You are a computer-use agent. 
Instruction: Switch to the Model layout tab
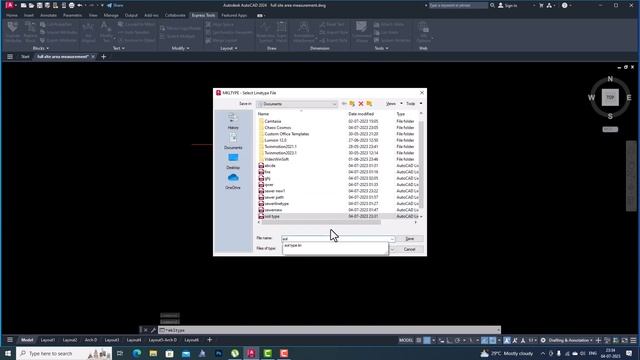tap(27, 340)
